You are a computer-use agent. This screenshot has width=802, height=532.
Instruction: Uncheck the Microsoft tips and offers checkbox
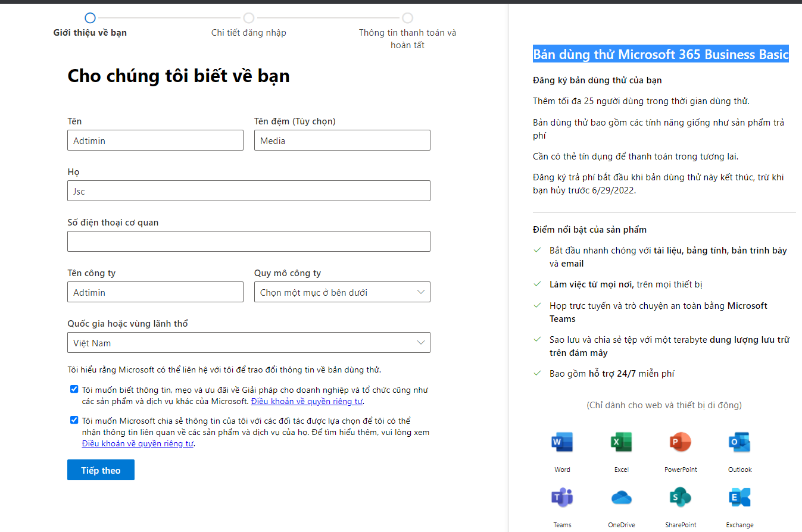[74, 389]
